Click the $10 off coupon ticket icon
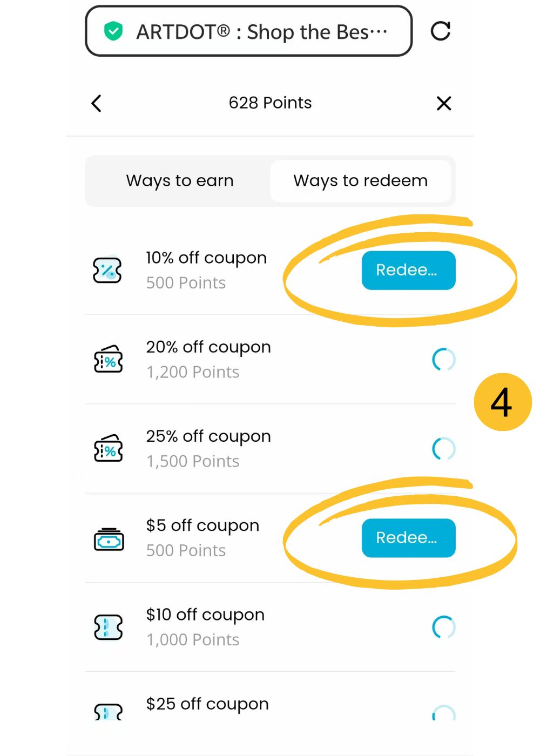Viewport: 540px width, 756px height. [109, 627]
